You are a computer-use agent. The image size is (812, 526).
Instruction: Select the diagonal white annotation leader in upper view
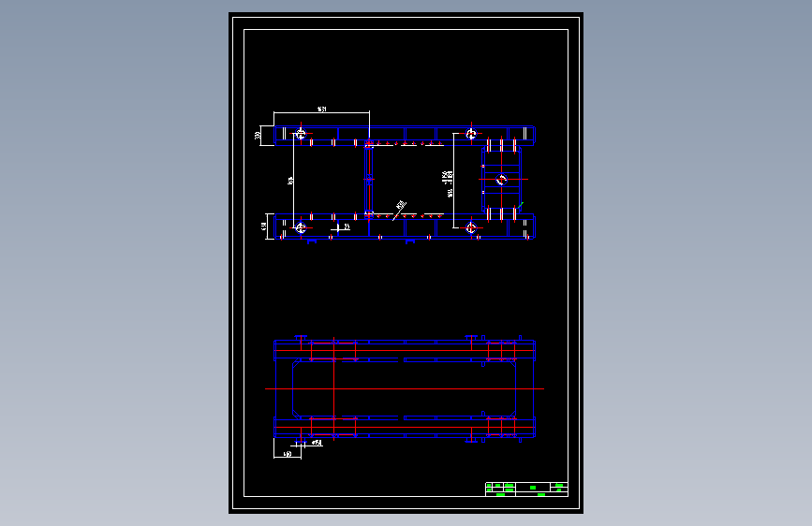pyautogui.click(x=399, y=211)
